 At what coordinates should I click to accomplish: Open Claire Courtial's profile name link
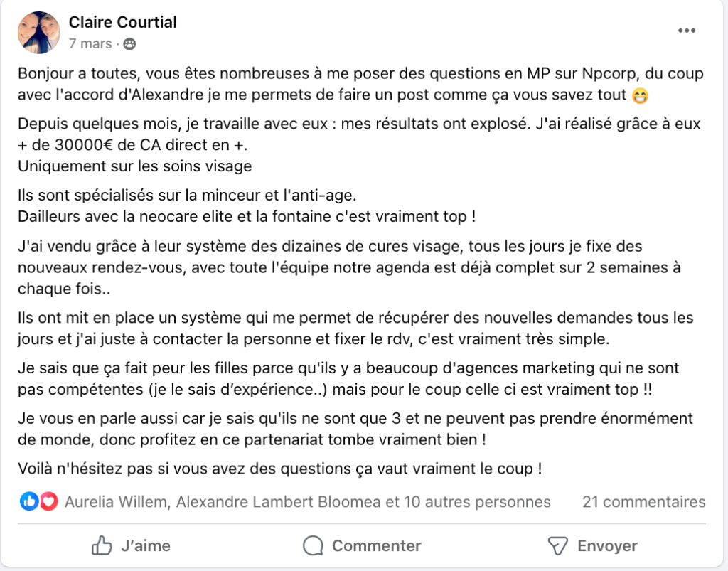(x=123, y=22)
